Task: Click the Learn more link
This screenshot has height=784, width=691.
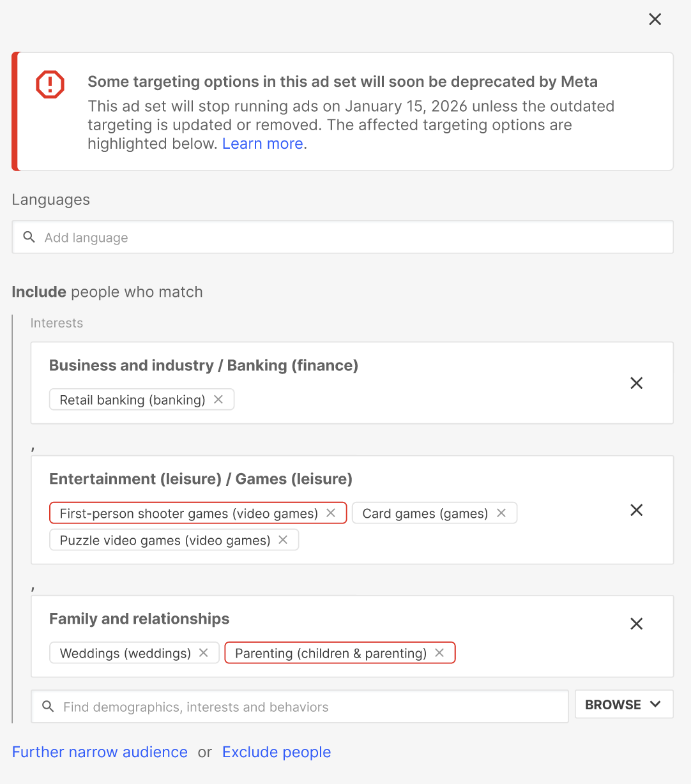Action: pos(262,144)
